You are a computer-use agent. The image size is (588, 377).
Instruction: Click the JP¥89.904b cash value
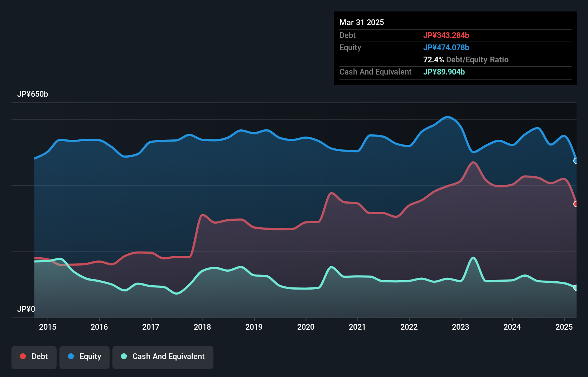[x=444, y=72]
